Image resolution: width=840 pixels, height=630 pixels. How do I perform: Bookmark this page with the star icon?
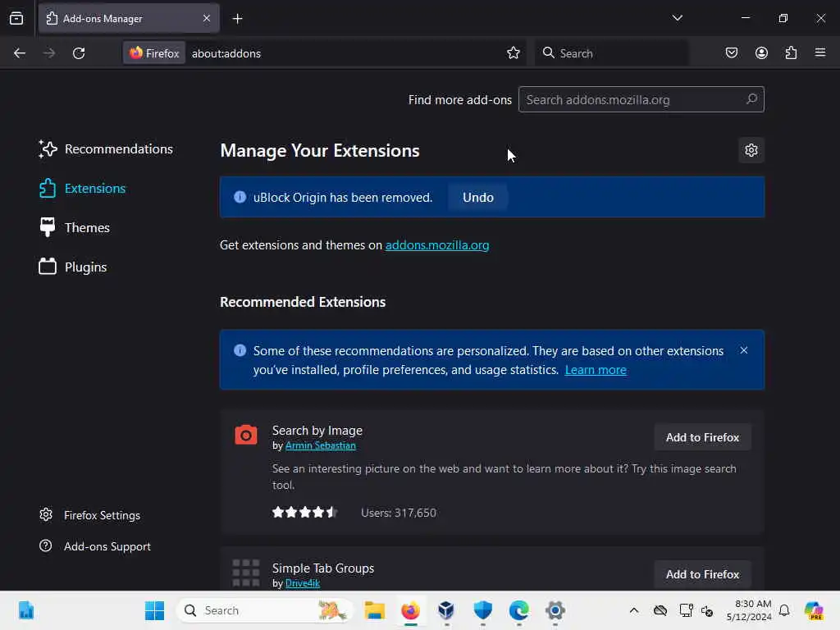514,53
